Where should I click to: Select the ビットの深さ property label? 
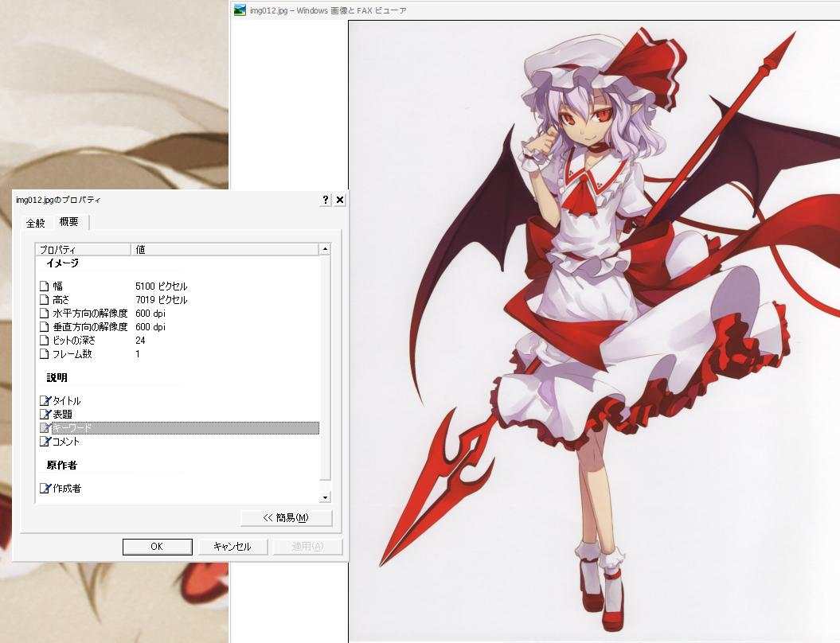(74, 341)
